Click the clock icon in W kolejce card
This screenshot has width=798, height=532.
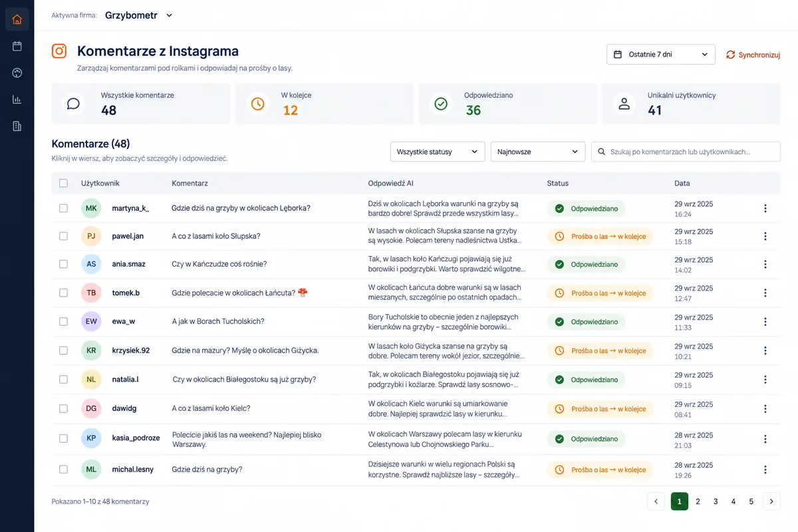coord(257,104)
